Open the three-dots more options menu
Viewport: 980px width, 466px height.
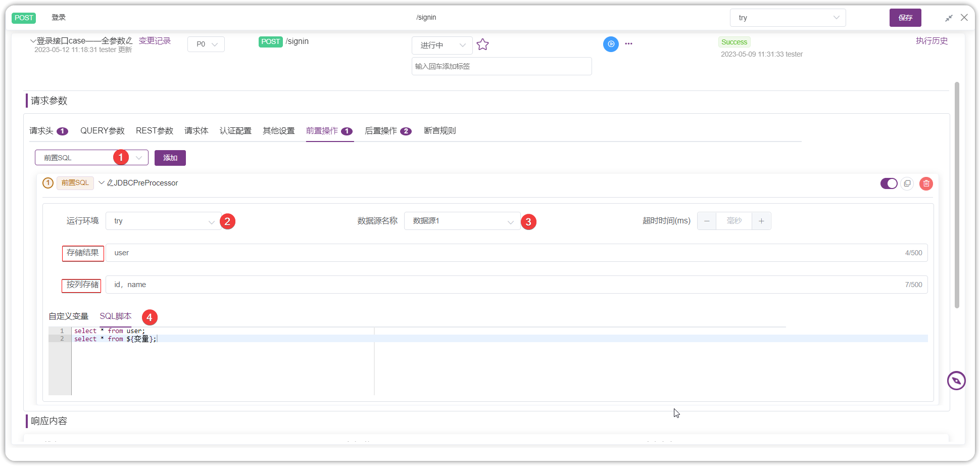(x=628, y=44)
